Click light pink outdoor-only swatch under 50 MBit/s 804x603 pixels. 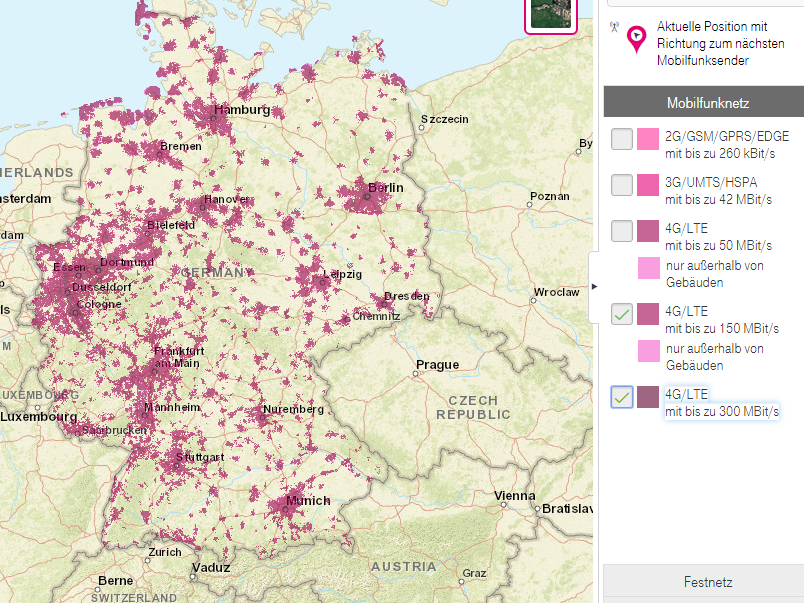point(649,268)
